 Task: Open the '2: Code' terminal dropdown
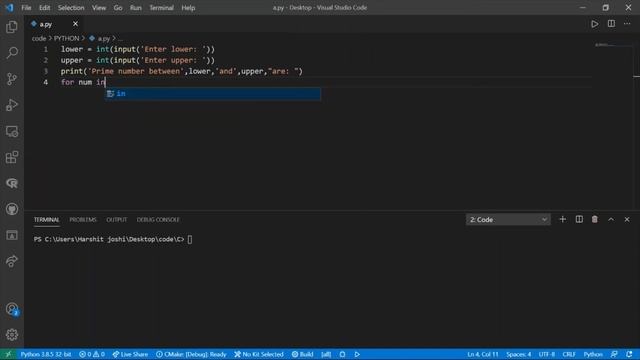[x=508, y=220]
